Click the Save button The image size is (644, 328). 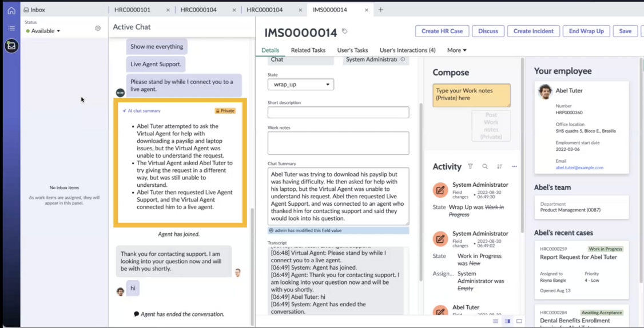pos(625,31)
